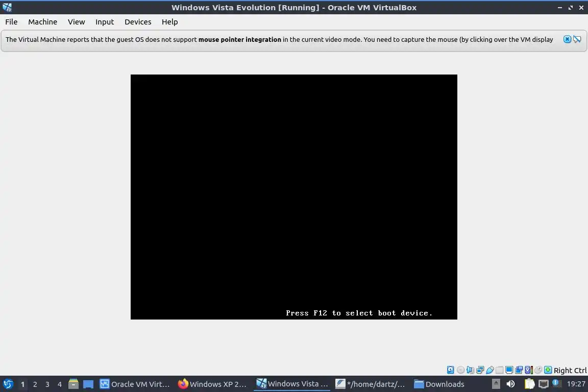Switch to the /home/dartz text editor window

pos(371,384)
